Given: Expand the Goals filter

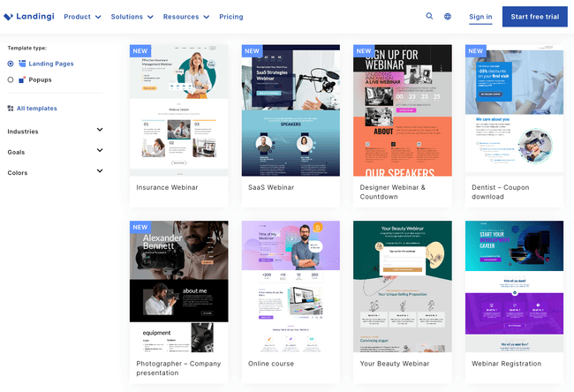Looking at the screenshot, I should (99, 151).
